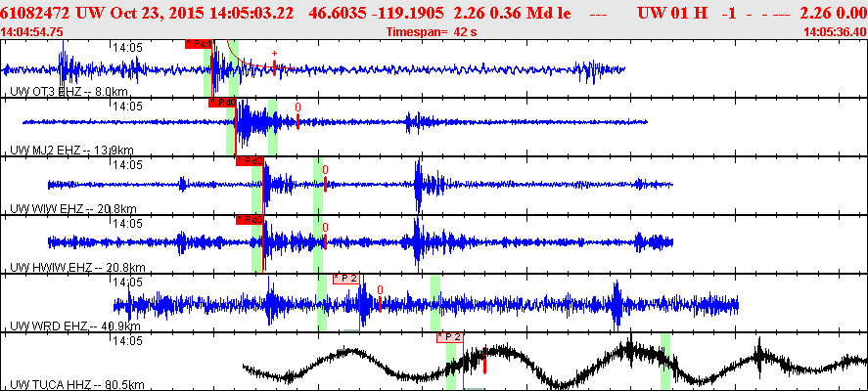Select the UW MJ2 EHZ channel label
The height and width of the screenshot is (391, 868).
pos(72,151)
